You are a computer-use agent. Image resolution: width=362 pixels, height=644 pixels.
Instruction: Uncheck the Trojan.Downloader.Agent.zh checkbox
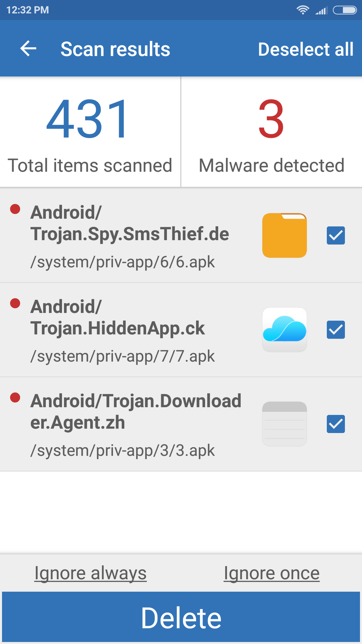[x=336, y=424]
